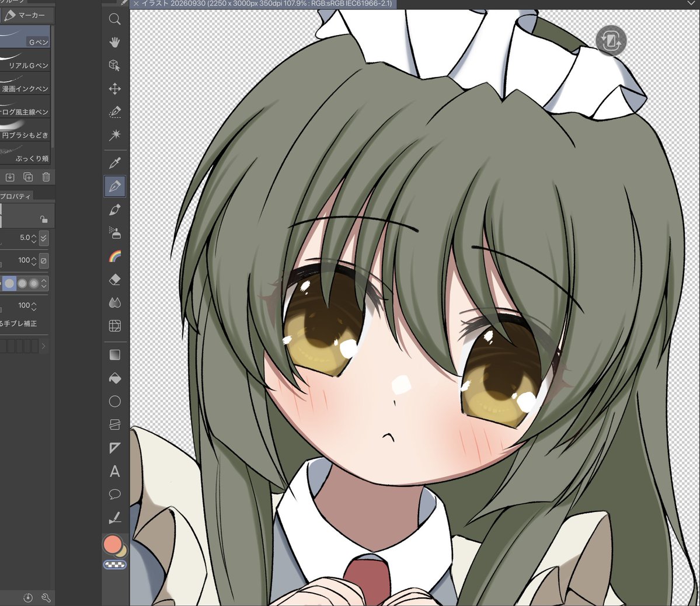Image resolution: width=700 pixels, height=606 pixels.
Task: Select the Figure circle tool
Action: (x=115, y=402)
